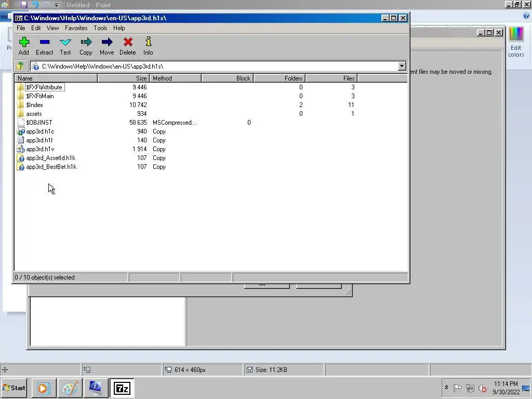Sort by Folders column header
Image resolution: width=532 pixels, height=399 pixels.
point(280,78)
